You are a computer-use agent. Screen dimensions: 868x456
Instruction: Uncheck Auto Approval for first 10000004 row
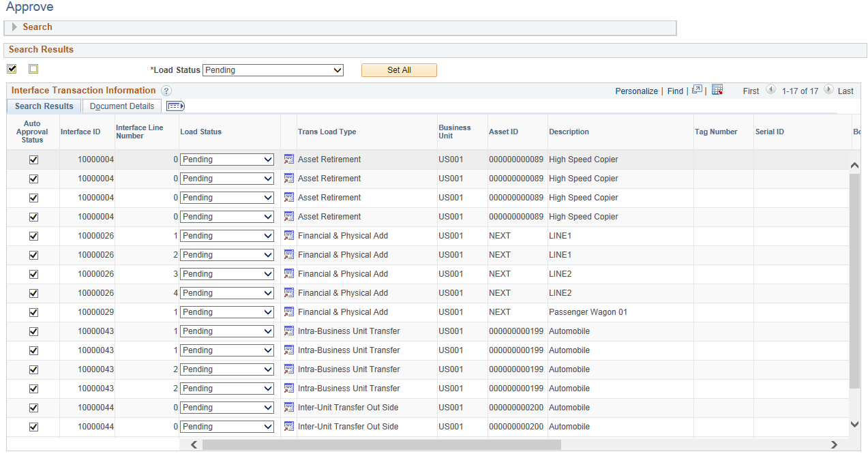pos(33,159)
